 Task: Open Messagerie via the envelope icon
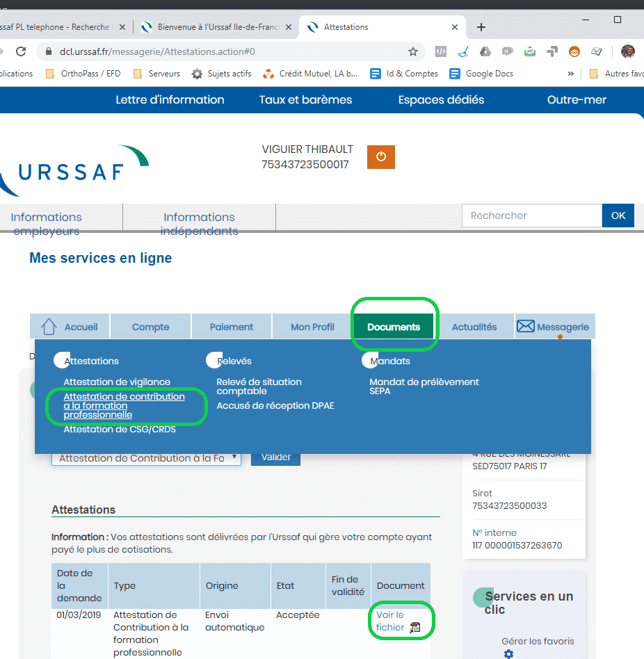527,327
